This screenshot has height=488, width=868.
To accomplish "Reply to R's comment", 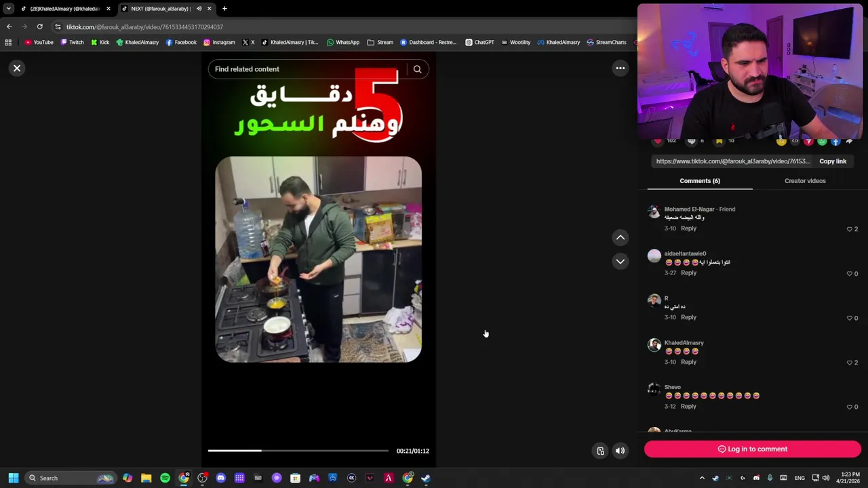I will (688, 317).
